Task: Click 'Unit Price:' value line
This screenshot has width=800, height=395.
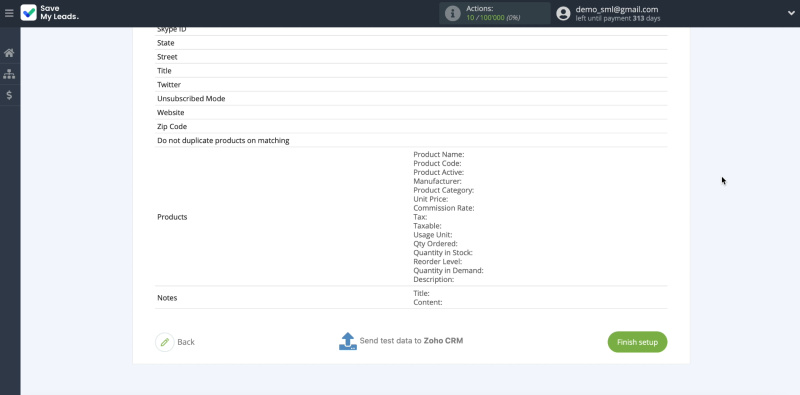Action: tap(431, 199)
